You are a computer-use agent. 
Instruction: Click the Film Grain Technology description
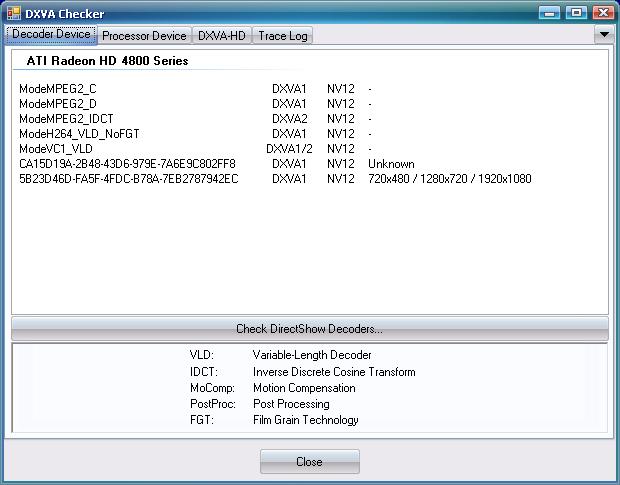(306, 420)
